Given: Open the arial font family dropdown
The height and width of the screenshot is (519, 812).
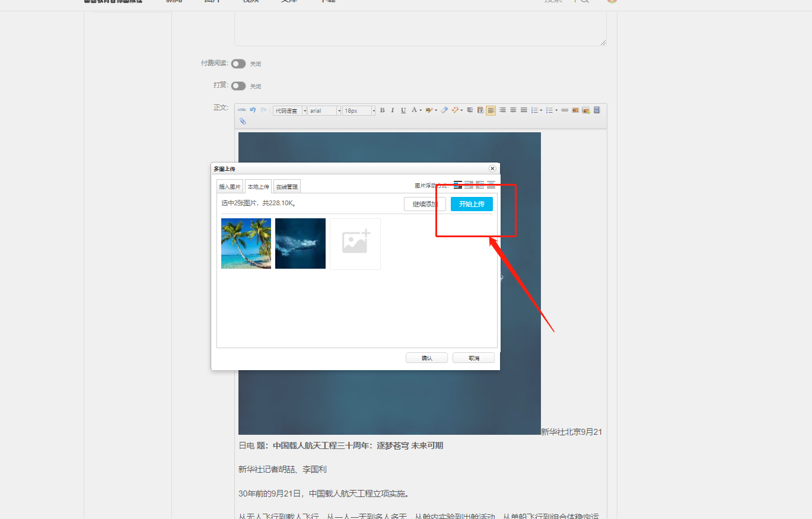Looking at the screenshot, I should (324, 111).
